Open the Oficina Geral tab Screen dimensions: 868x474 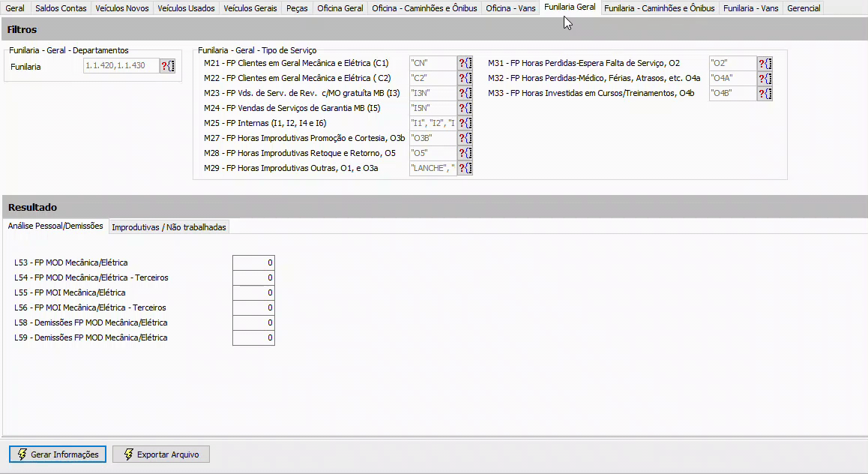pos(340,8)
